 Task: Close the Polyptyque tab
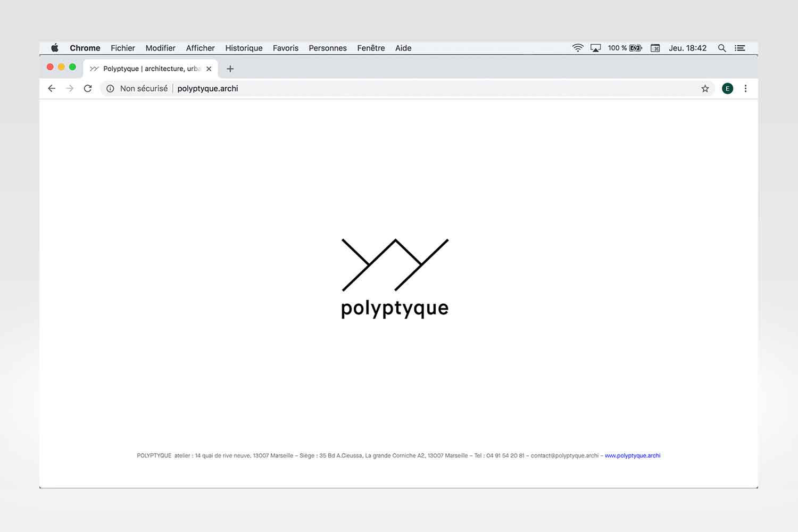pos(209,69)
